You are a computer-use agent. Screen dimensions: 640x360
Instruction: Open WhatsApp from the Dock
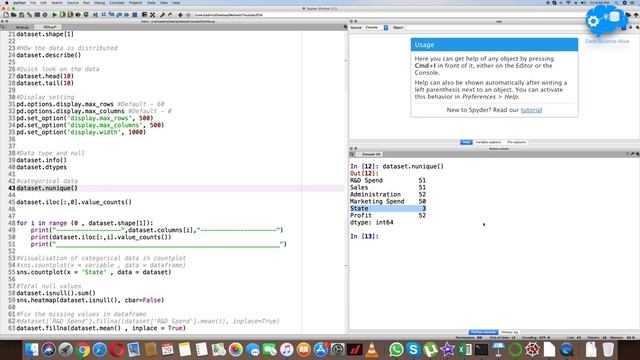[x=396, y=350]
